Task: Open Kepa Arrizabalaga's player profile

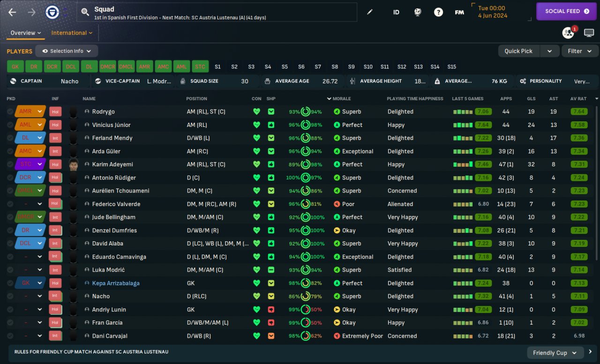Action: 116,283
